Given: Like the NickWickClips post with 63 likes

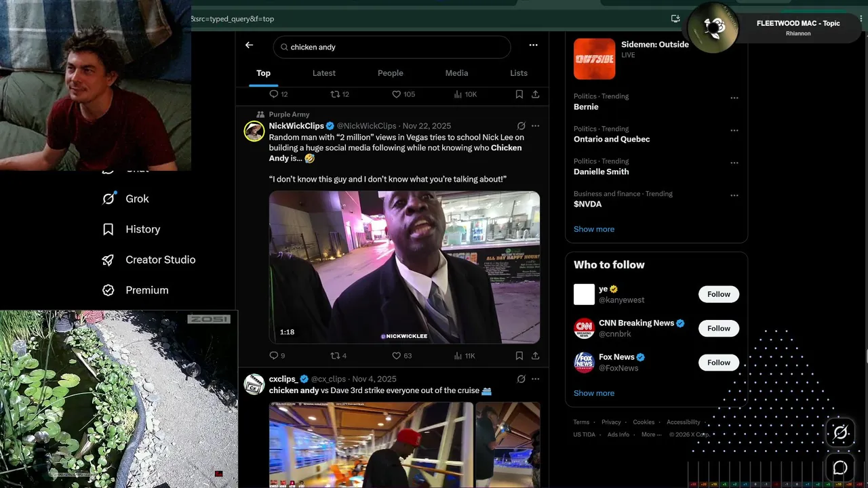Looking at the screenshot, I should tap(402, 356).
